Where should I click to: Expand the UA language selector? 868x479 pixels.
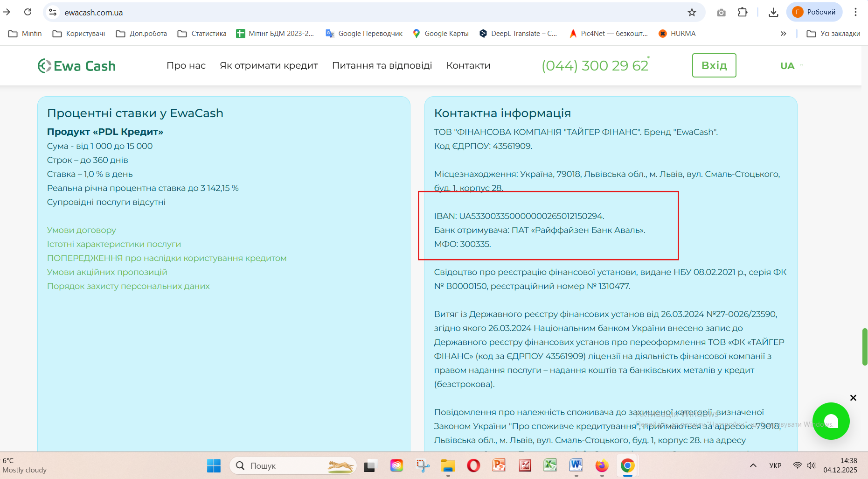click(x=791, y=66)
